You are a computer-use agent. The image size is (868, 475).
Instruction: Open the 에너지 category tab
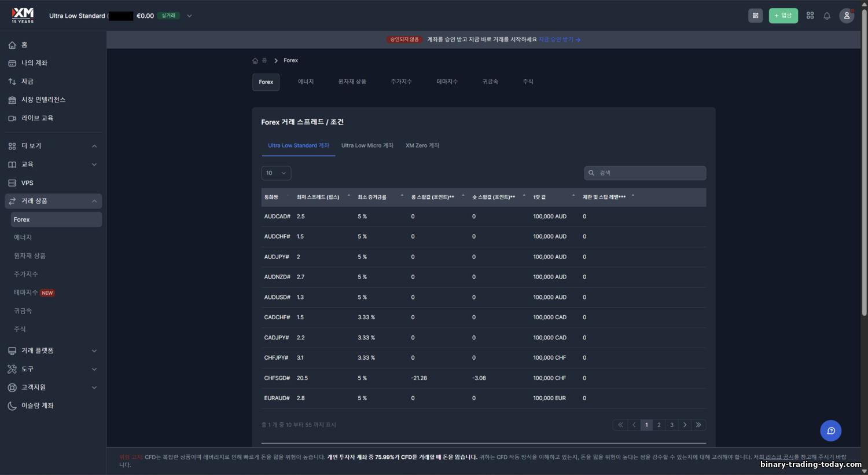[x=306, y=82]
